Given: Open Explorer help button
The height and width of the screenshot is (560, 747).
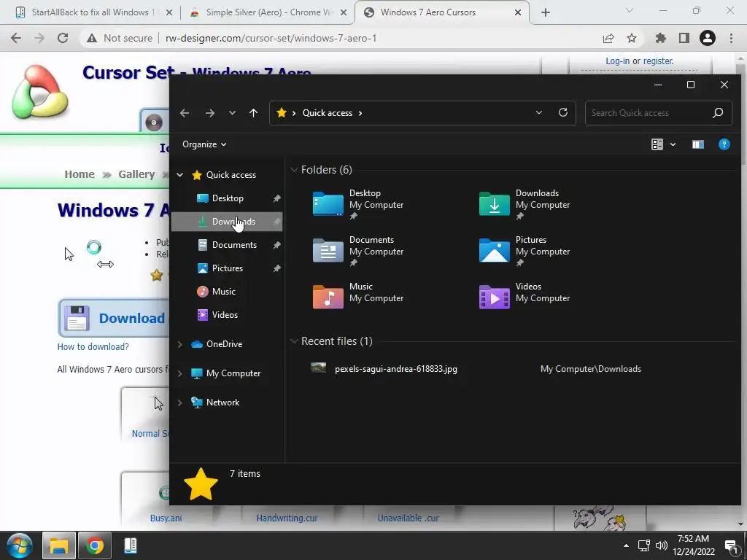Looking at the screenshot, I should [x=724, y=144].
